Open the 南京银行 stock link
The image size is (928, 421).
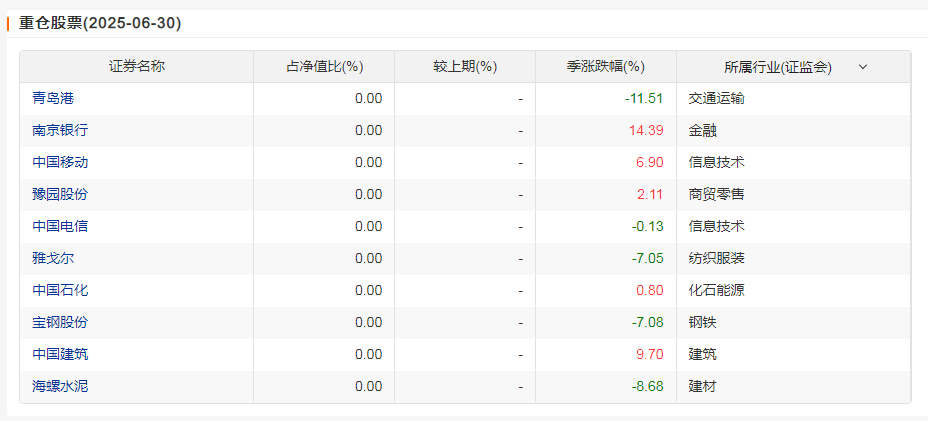(60, 130)
